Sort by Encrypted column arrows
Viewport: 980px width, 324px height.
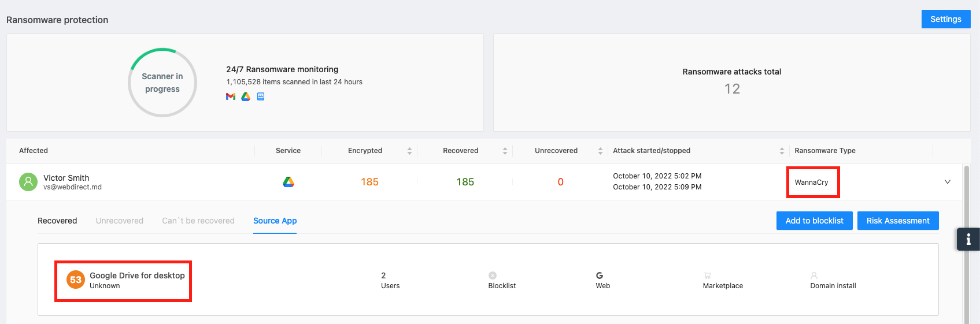(x=409, y=151)
